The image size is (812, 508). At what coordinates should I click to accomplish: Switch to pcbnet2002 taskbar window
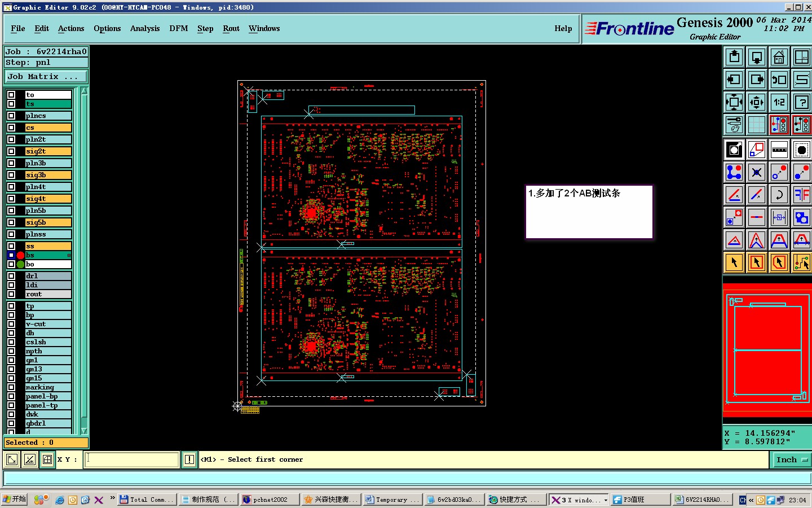(x=270, y=500)
